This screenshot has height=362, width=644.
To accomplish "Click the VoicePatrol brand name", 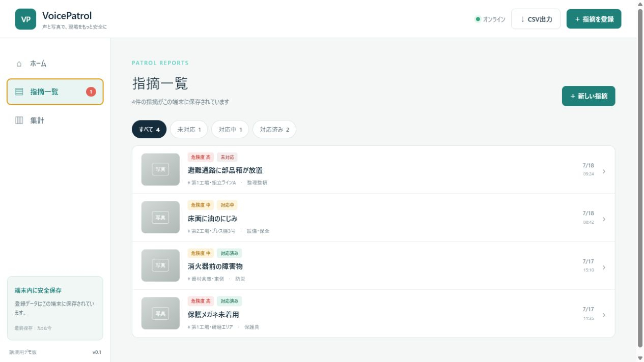I will tap(67, 16).
